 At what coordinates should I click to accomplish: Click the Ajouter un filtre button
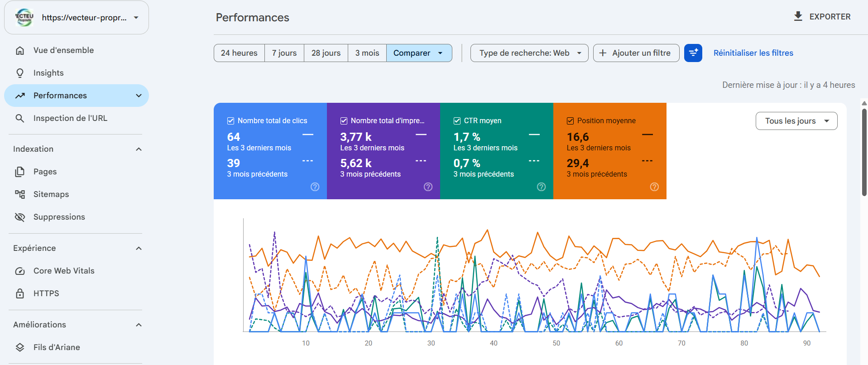tap(636, 53)
